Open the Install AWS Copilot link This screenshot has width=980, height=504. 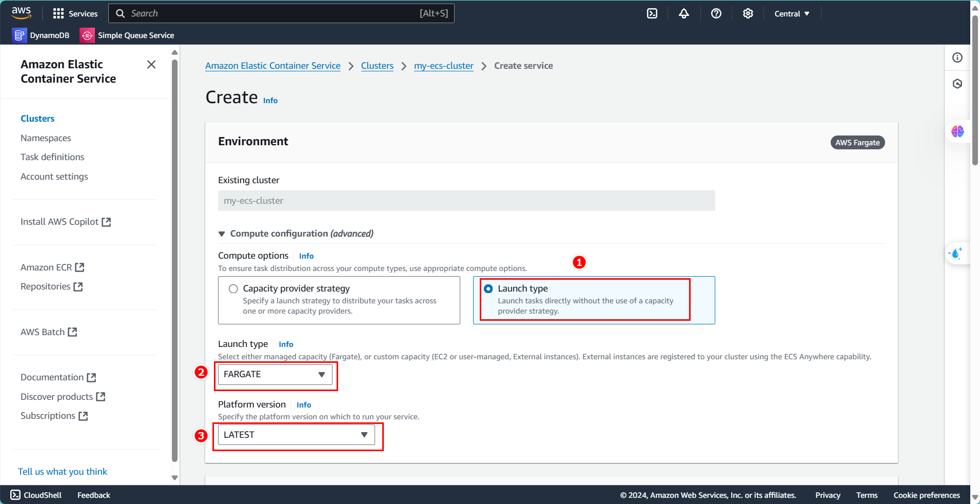pos(60,222)
